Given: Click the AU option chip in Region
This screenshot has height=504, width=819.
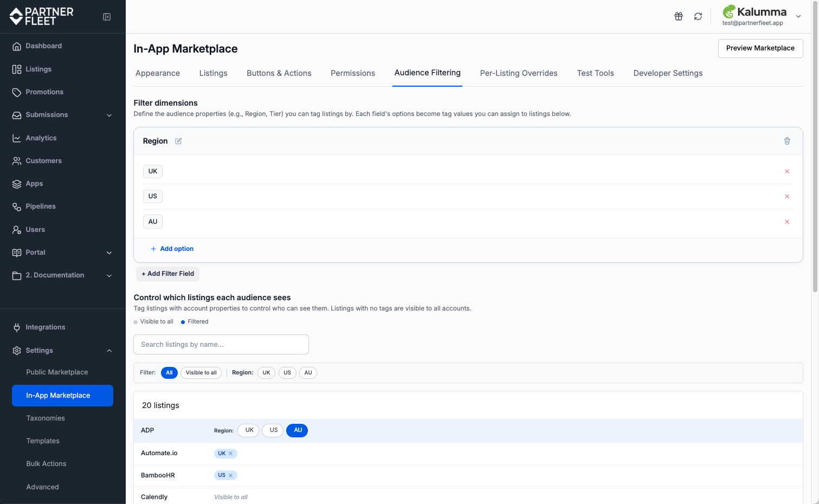Looking at the screenshot, I should [153, 222].
